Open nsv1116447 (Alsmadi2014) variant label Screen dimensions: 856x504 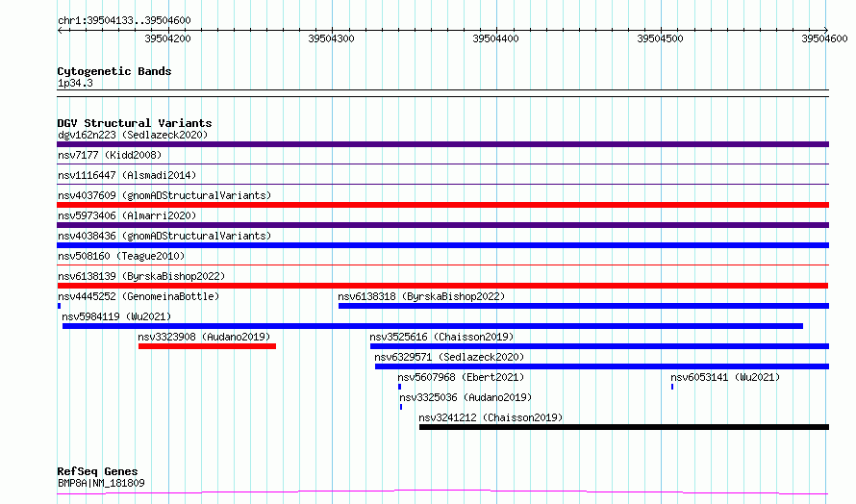127,175
